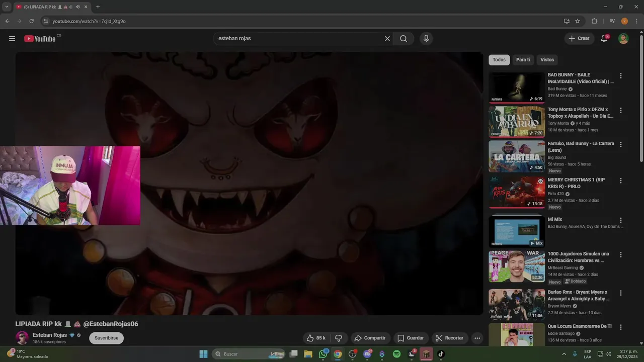This screenshot has width=644, height=362.
Task: Open options for MERRY CHRISTMAS 1 video
Action: click(621, 180)
